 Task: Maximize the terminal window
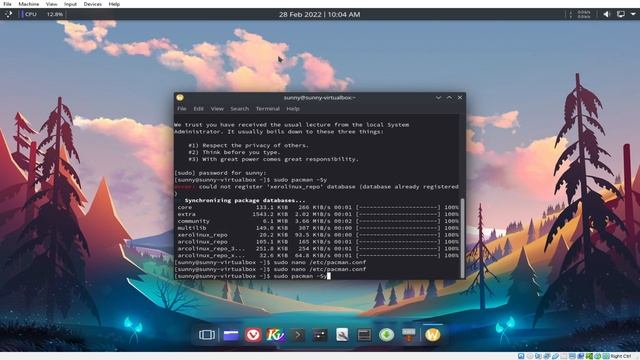[449, 98]
